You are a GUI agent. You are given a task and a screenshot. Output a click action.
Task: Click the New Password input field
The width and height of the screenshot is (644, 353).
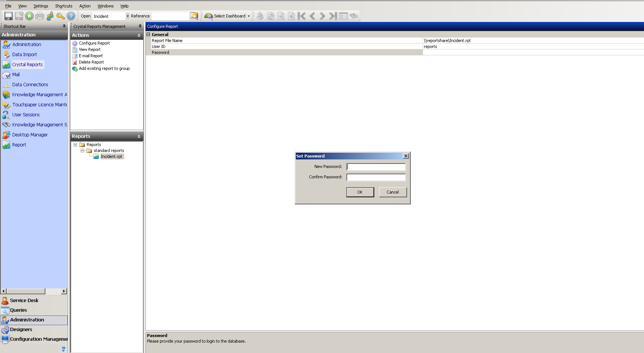click(x=376, y=166)
